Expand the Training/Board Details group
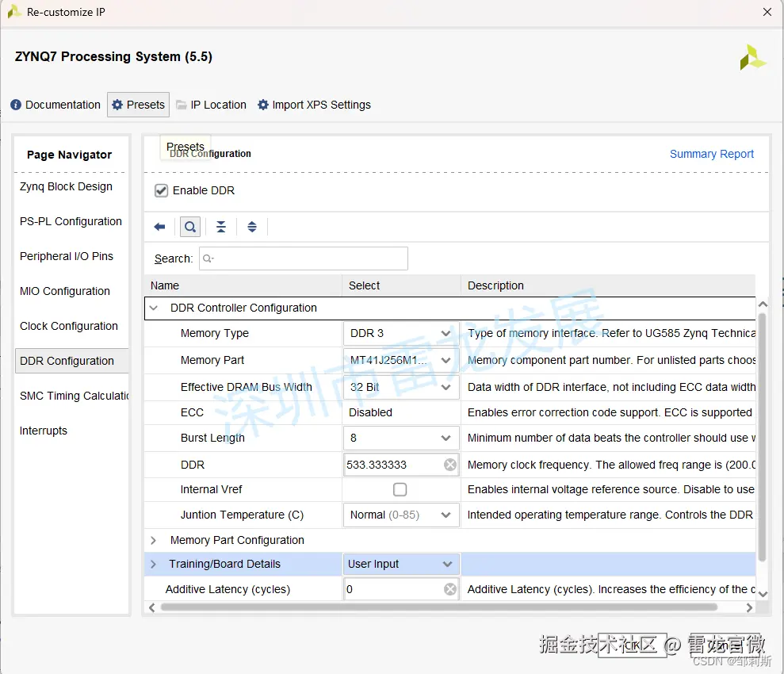 [x=154, y=564]
